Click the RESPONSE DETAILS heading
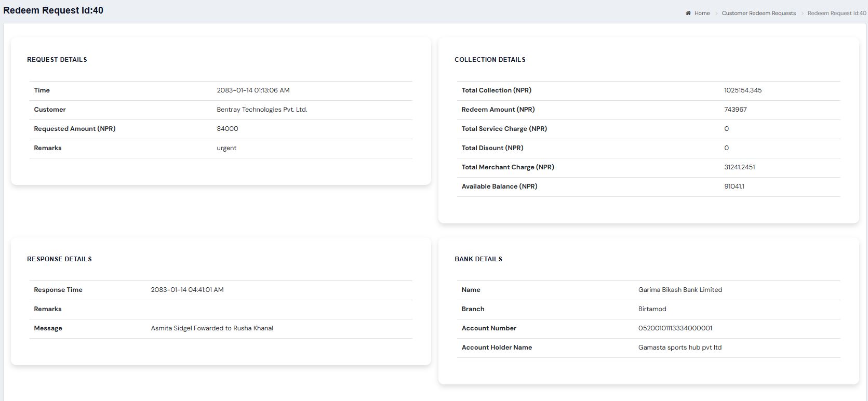868x401 pixels. 59,259
